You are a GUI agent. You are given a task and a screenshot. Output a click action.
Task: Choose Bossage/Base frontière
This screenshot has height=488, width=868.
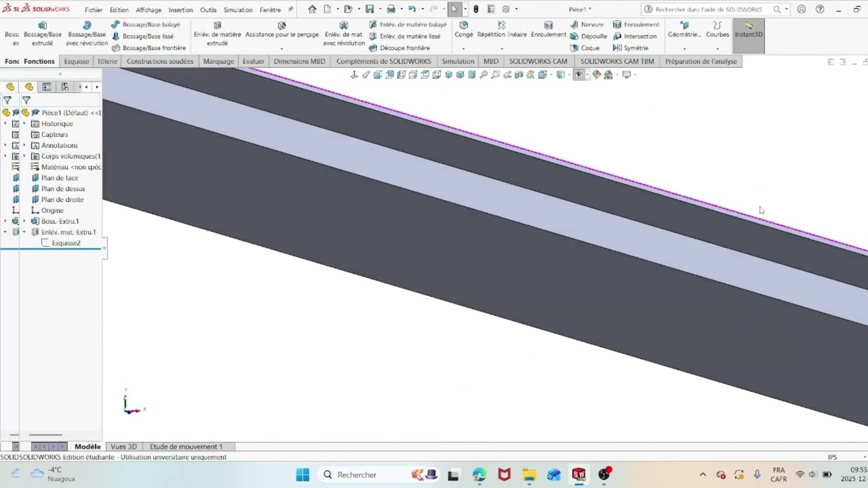click(x=149, y=48)
